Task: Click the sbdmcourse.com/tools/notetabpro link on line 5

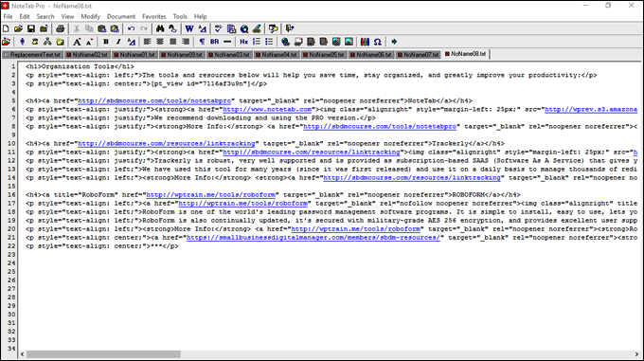Action: coord(154,100)
